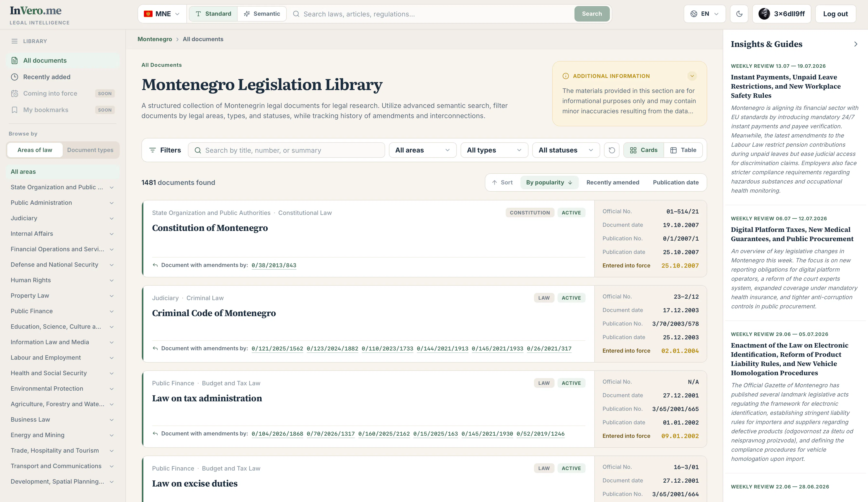Click the info icon beside Additional Information
868x502 pixels.
tap(566, 76)
